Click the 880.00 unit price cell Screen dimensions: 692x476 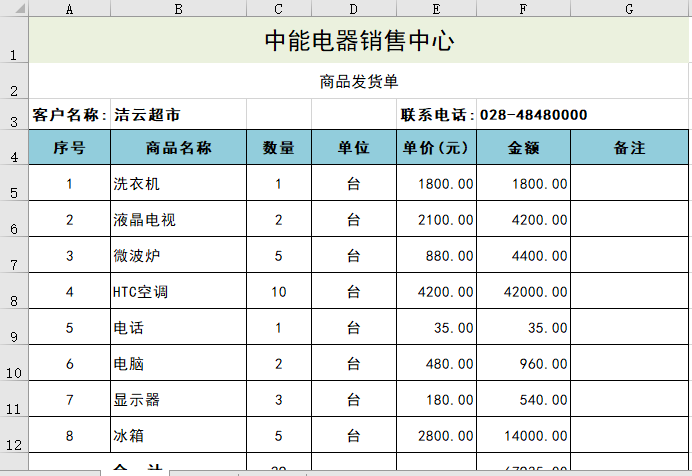pos(435,256)
